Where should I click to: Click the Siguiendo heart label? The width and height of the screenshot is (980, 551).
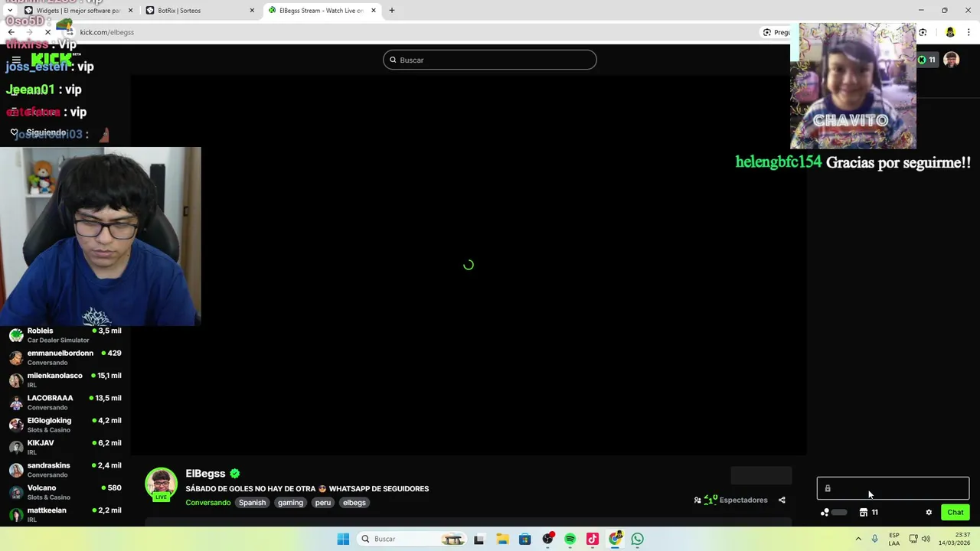click(x=38, y=132)
